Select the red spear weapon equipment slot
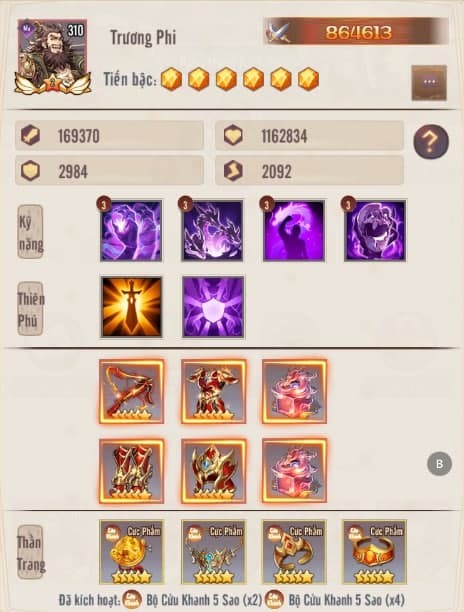This screenshot has width=464, height=612. (x=132, y=391)
